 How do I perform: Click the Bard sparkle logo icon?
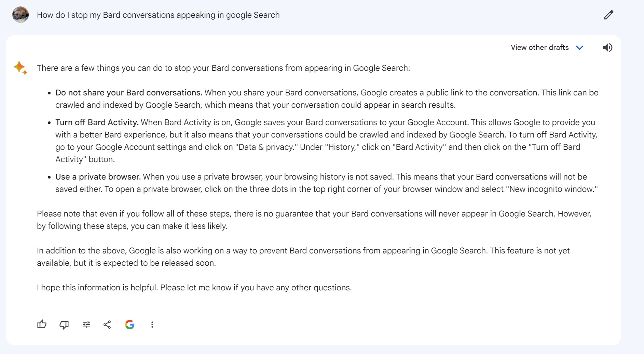tap(20, 68)
